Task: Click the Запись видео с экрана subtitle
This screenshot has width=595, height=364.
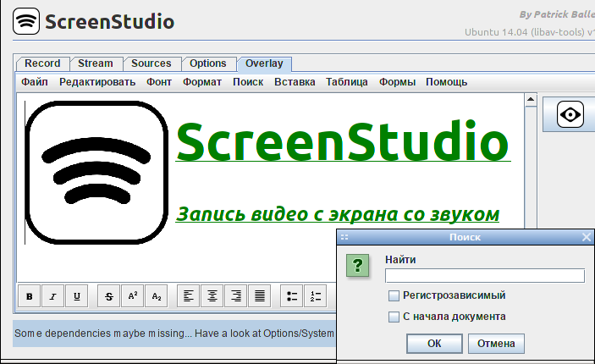Action: (338, 214)
